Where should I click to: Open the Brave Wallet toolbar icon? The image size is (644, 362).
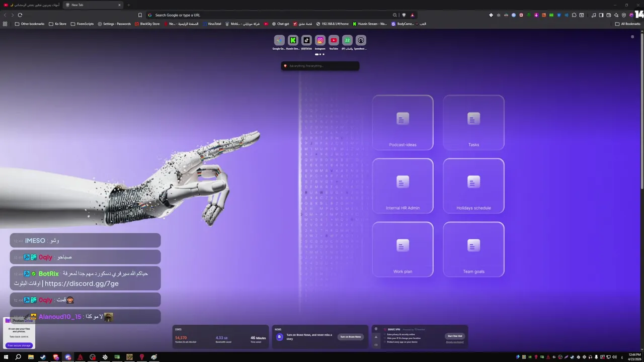(608, 15)
